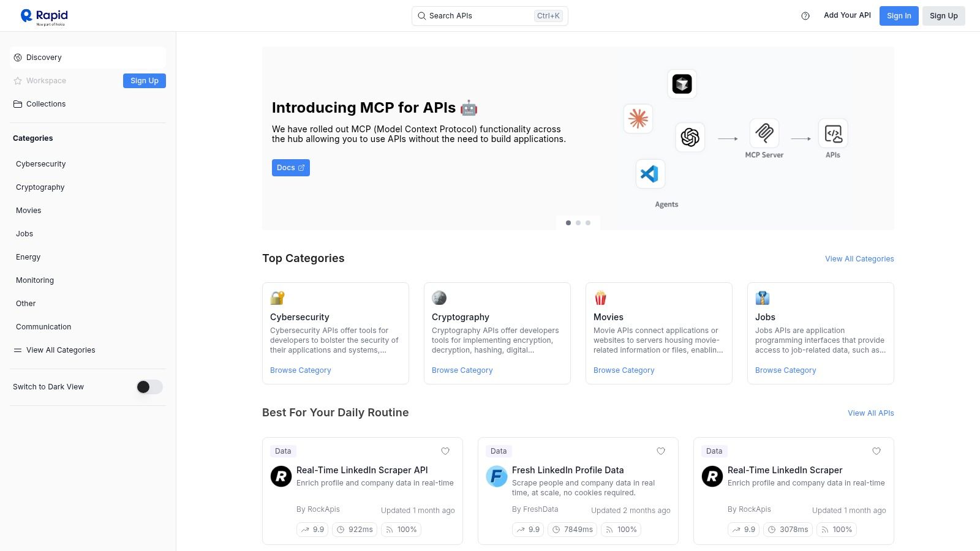Click the Movies popcorn icon
This screenshot has width=980, height=551.
600,298
